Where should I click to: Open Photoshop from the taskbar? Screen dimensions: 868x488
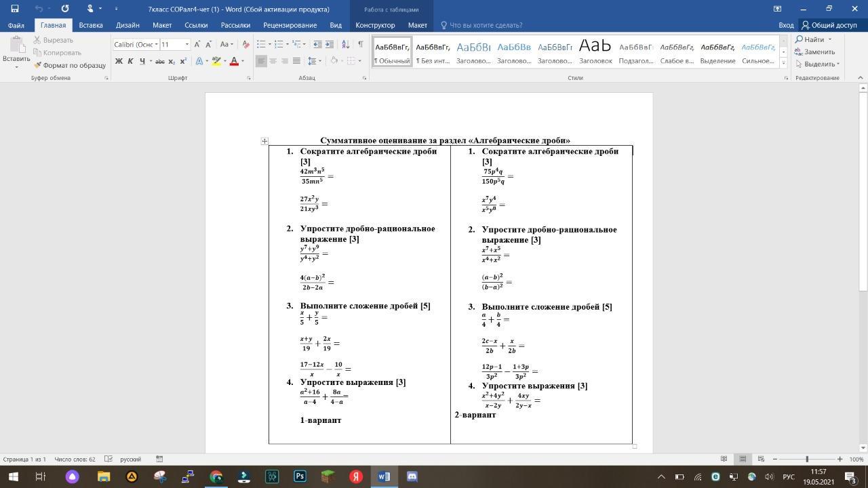300,476
